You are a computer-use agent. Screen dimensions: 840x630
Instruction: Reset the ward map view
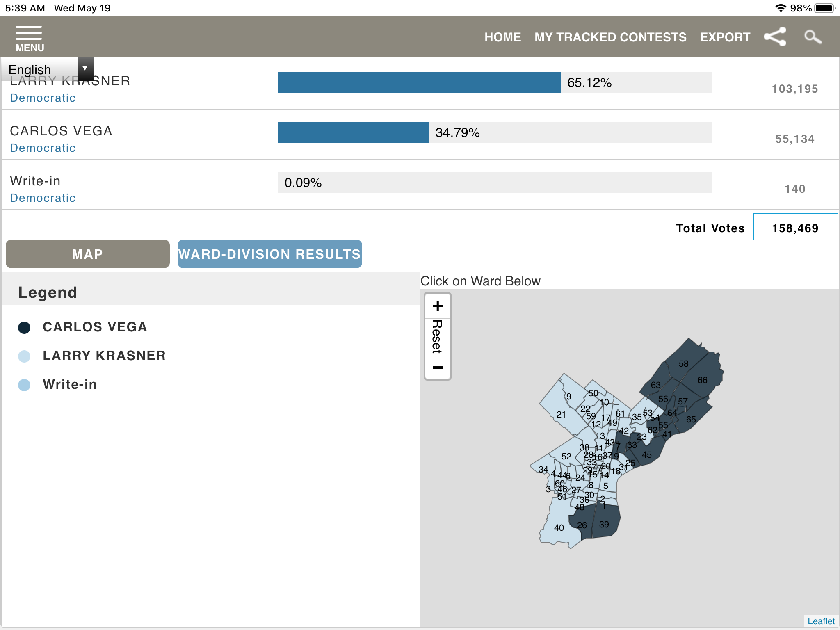coord(438,336)
